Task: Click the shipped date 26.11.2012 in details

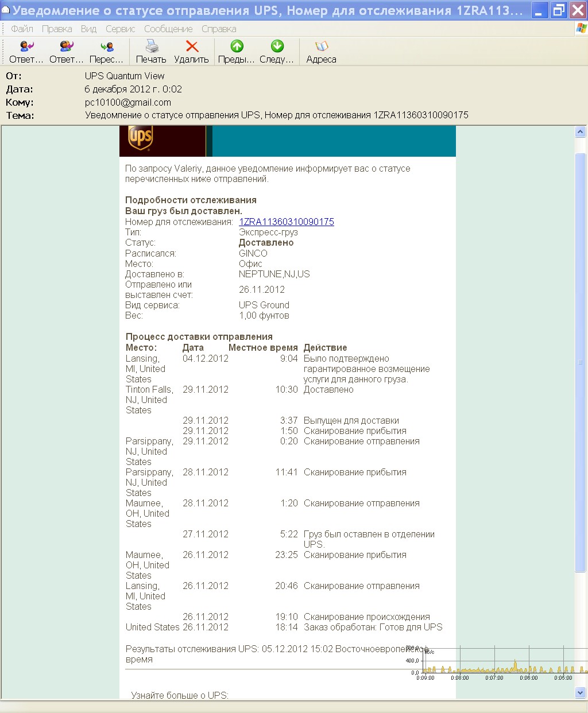Action: [262, 289]
